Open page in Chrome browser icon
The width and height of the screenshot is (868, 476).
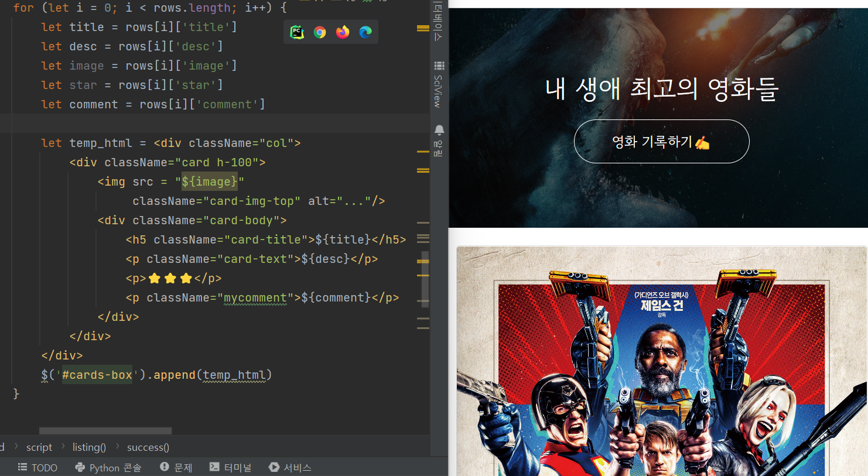(x=320, y=32)
